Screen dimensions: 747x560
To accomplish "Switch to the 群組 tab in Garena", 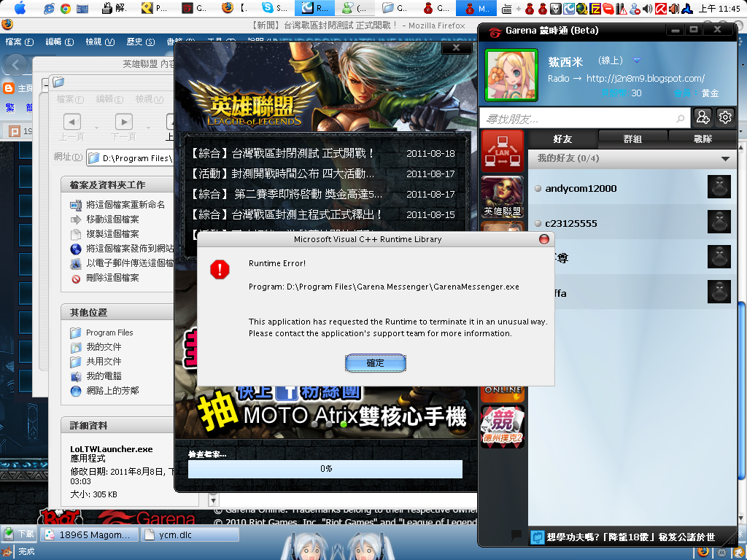I will click(632, 139).
